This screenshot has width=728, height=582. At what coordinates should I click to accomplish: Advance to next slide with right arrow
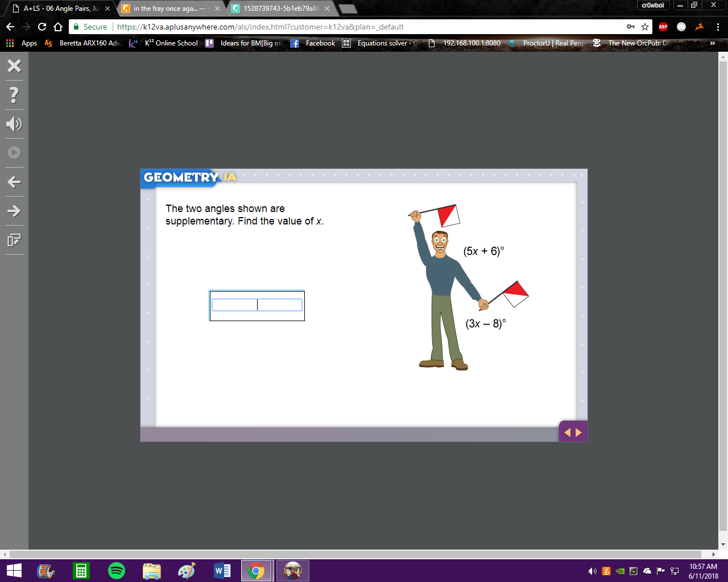pyautogui.click(x=14, y=211)
